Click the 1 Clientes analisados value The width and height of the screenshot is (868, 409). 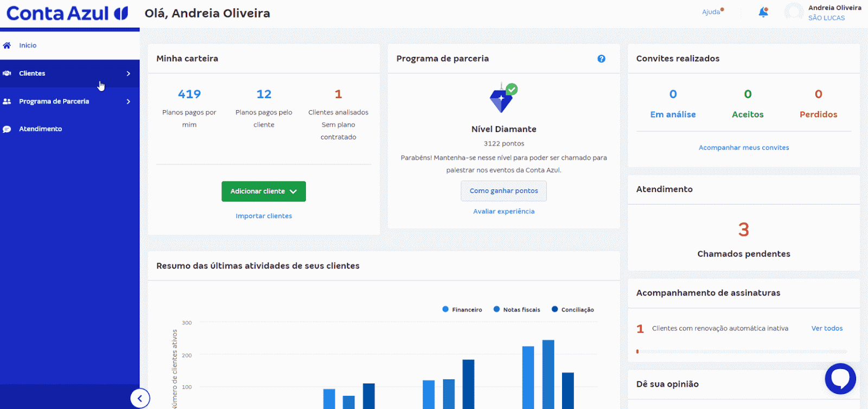tap(339, 94)
